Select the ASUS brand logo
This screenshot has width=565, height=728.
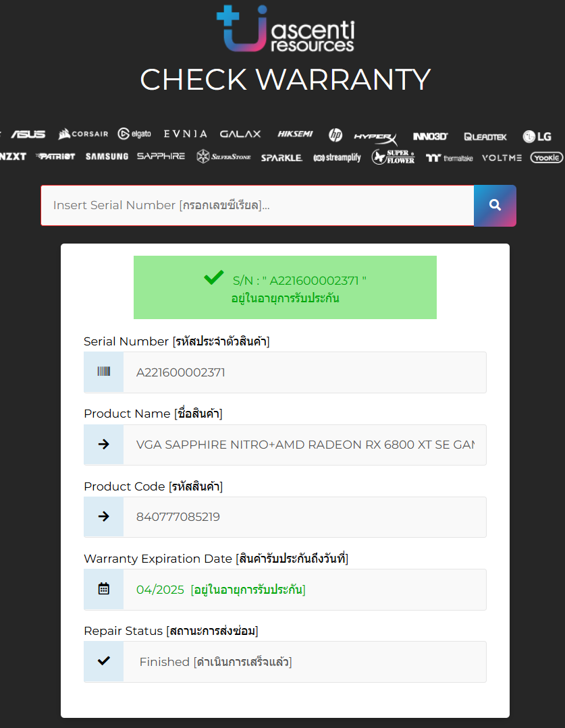tap(28, 134)
